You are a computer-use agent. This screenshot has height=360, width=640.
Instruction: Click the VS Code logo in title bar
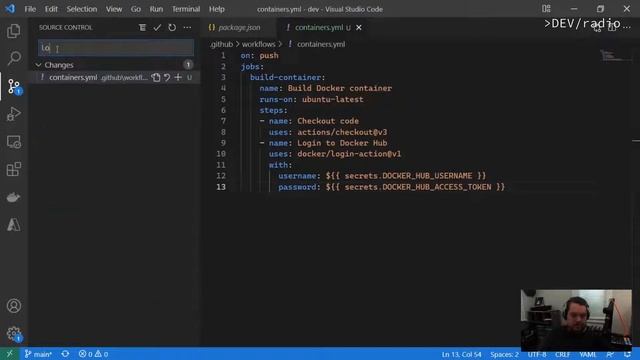pos(10,9)
